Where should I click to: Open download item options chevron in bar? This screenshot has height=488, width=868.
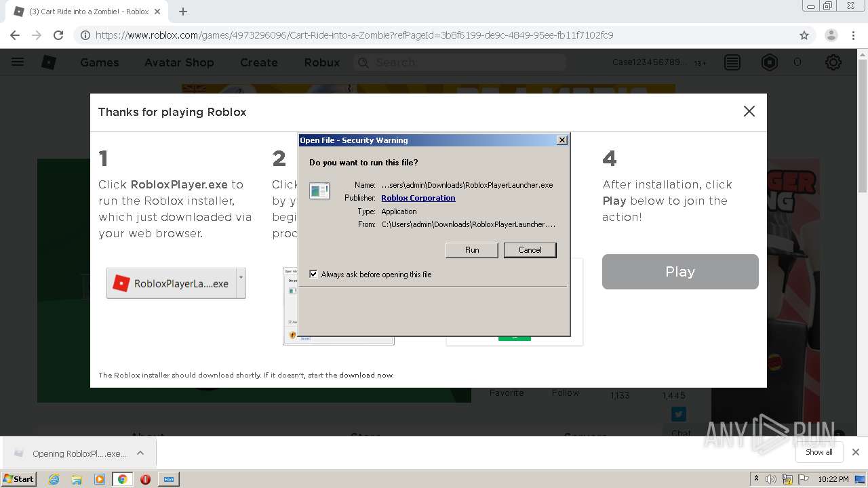[x=140, y=453]
